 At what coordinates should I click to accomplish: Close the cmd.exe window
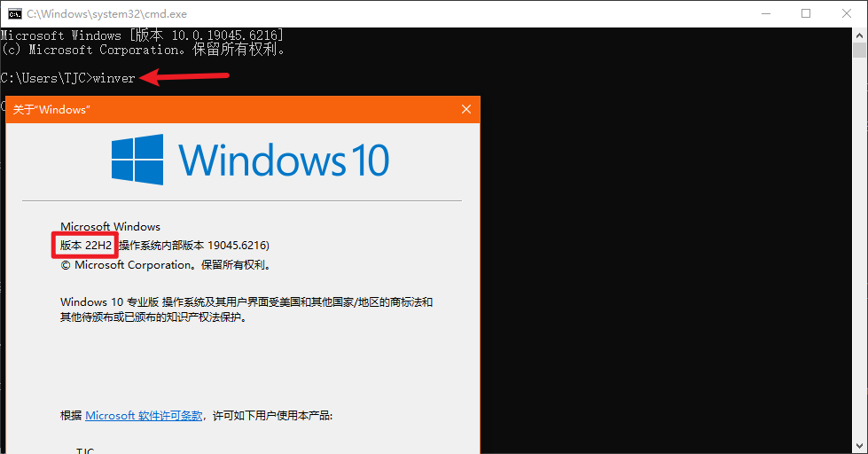tap(847, 13)
